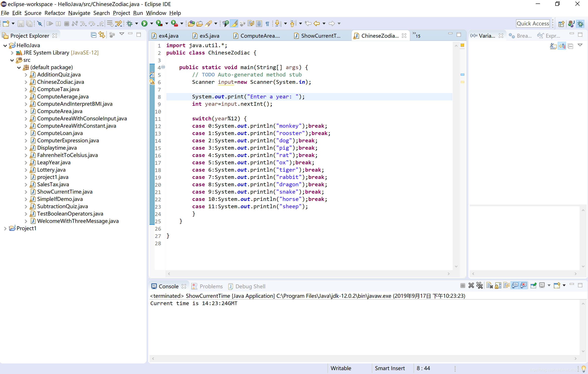Viewport: 588px width, 374px height.
Task: Select LeapYear.java in Project Explorer
Action: click(x=54, y=163)
